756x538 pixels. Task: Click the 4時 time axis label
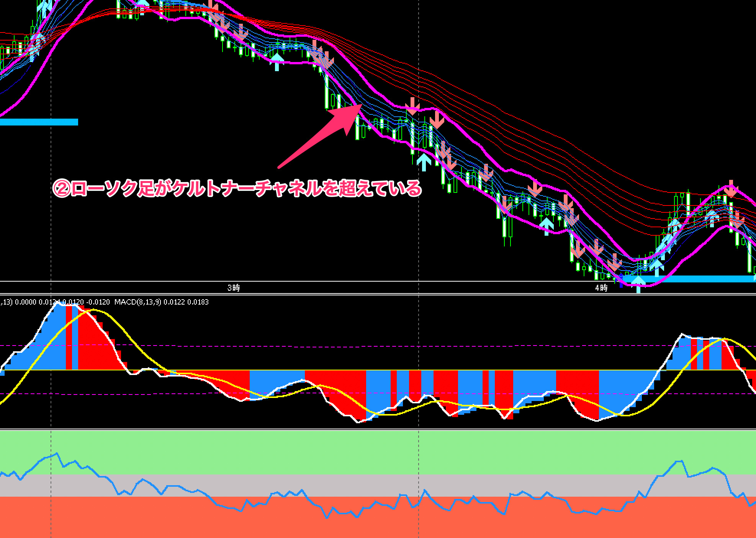[601, 288]
